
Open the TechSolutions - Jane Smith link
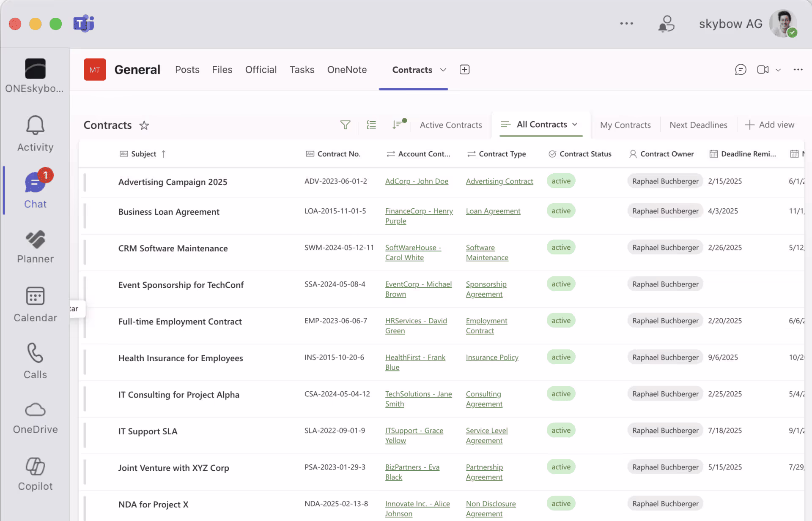point(418,399)
